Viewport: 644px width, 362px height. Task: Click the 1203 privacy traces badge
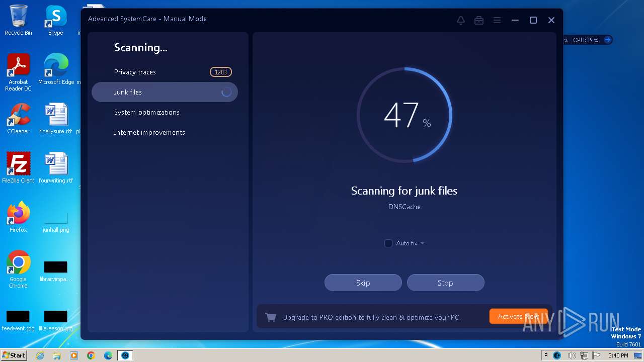tap(221, 72)
